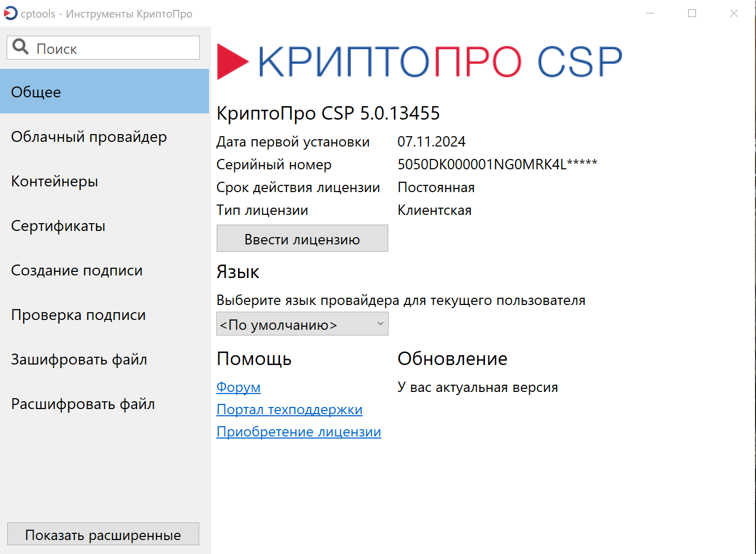Click У вас актуальная версия status

click(478, 387)
